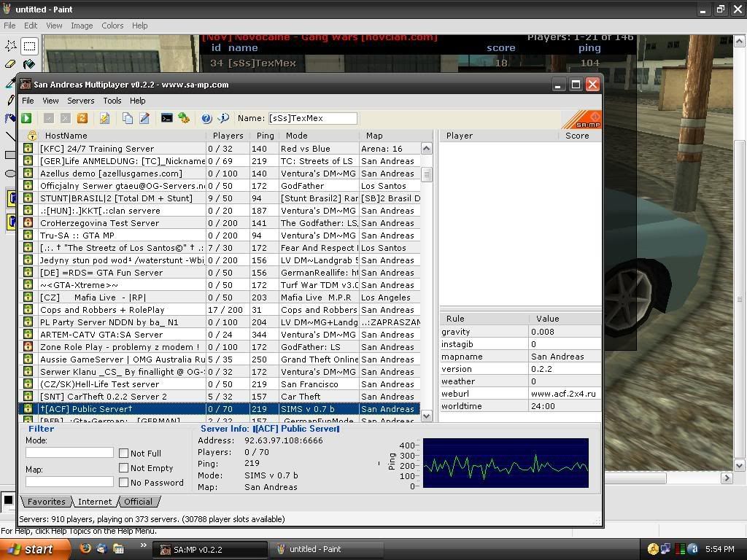Click Paint's black foreground color swatch
This screenshot has width=747, height=560.
[8, 500]
